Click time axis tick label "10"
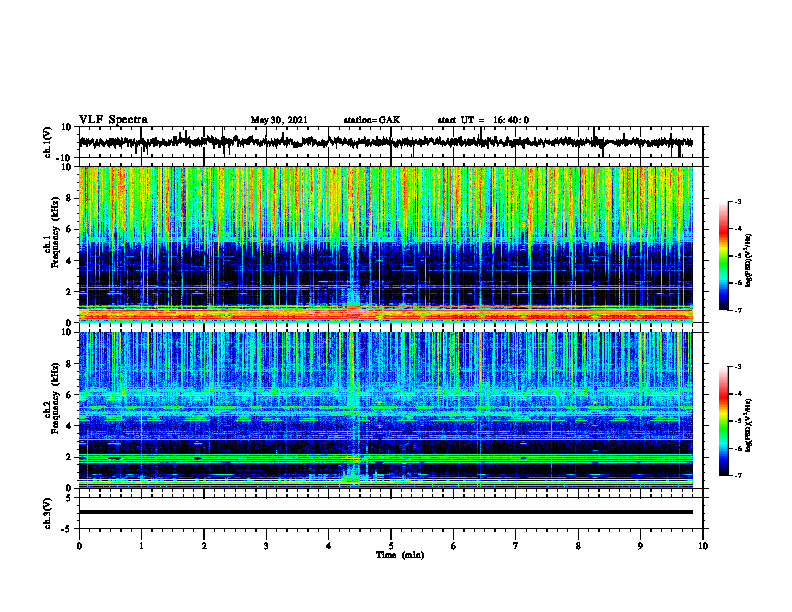The width and height of the screenshot is (792, 612). pos(703,546)
